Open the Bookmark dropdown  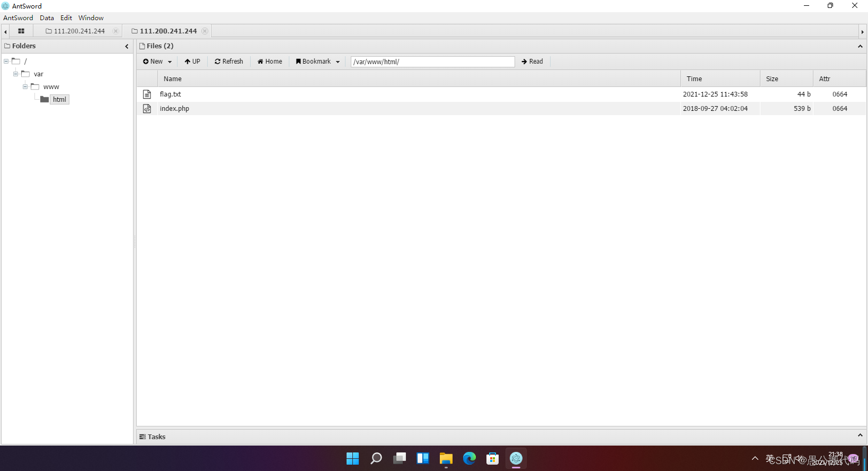[317, 62]
